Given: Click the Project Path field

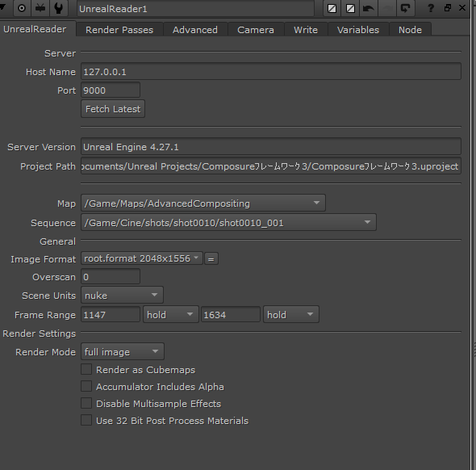Looking at the screenshot, I should click(271, 166).
